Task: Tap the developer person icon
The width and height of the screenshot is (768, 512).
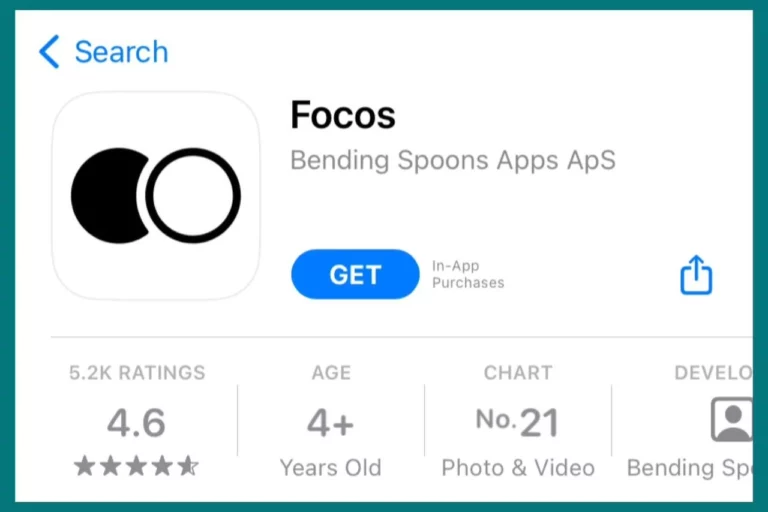Action: (x=732, y=420)
